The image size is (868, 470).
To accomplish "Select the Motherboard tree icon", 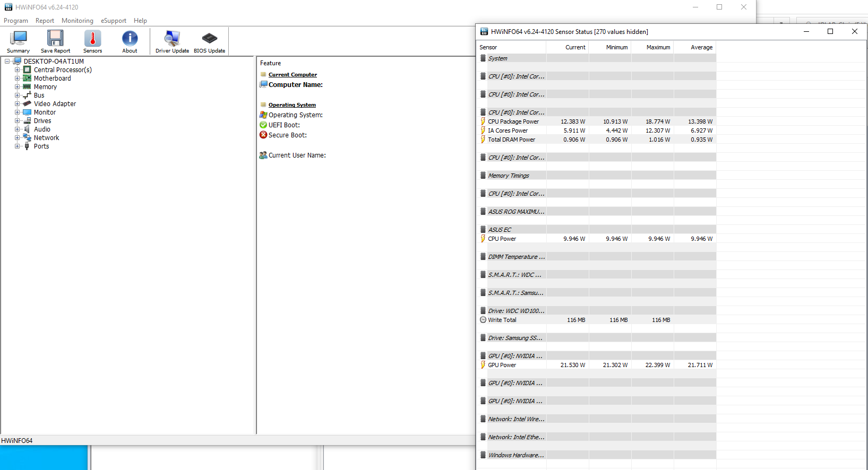I will (27, 78).
